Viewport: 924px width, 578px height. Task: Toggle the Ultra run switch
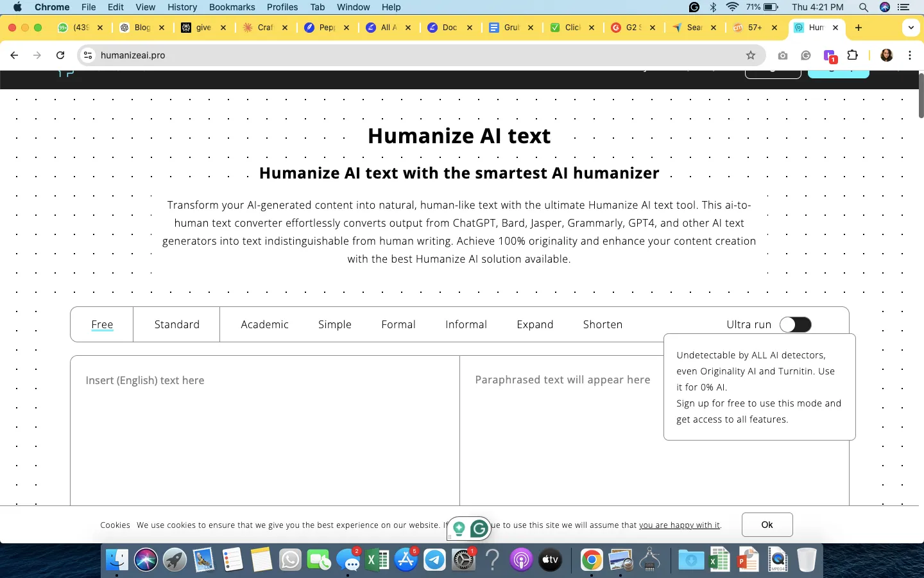coord(796,325)
